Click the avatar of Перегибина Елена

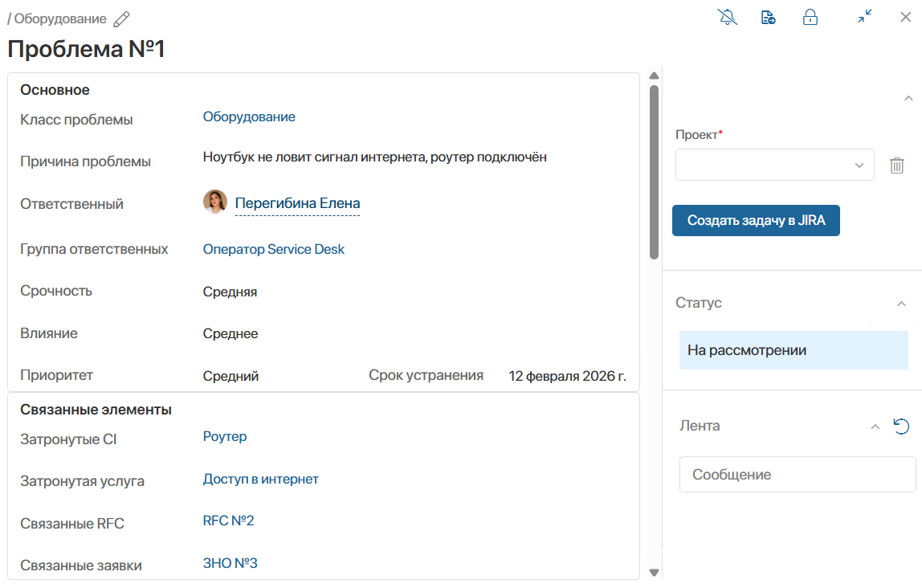tap(215, 202)
